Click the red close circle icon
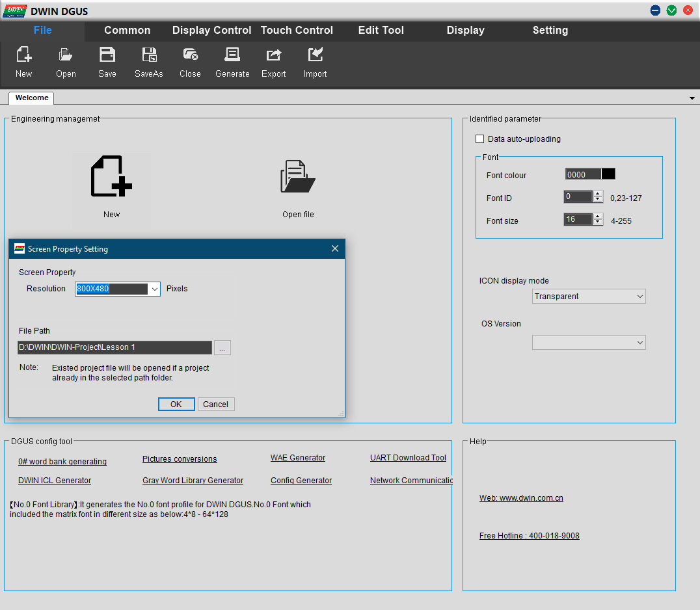 tap(688, 10)
